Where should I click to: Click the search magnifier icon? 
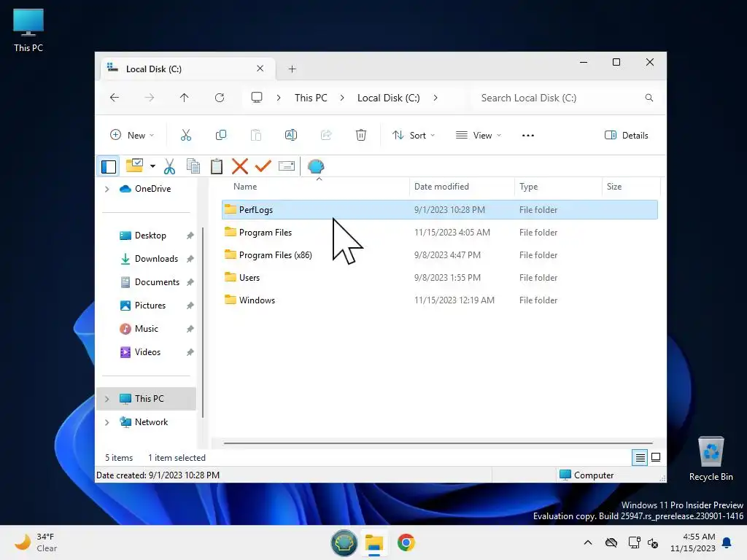649,98
